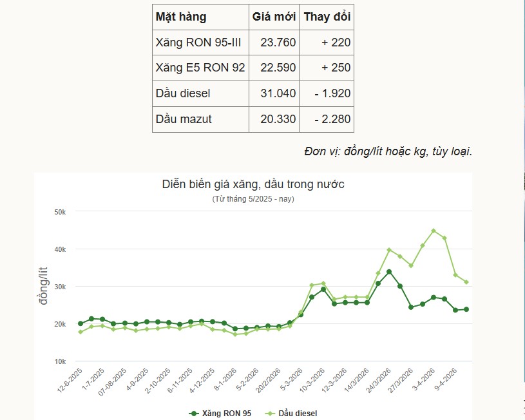The width and height of the screenshot is (525, 420).
Task: Click the Mặt hàng column header
Action: click(x=181, y=17)
